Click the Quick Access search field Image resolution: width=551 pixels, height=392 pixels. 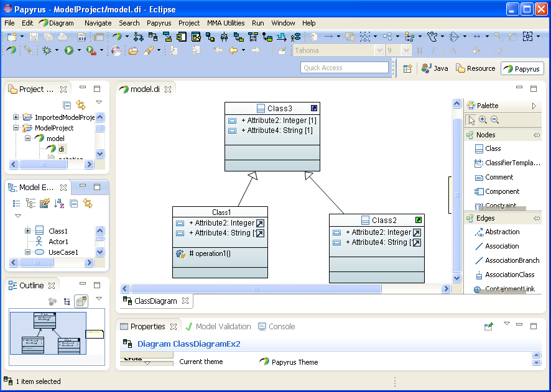345,68
